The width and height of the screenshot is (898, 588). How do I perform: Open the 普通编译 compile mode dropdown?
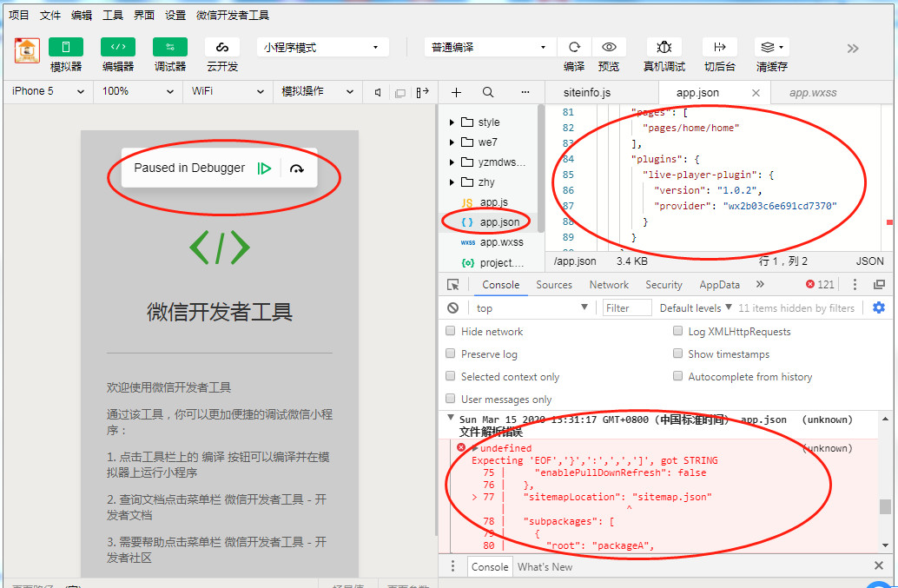click(x=490, y=47)
